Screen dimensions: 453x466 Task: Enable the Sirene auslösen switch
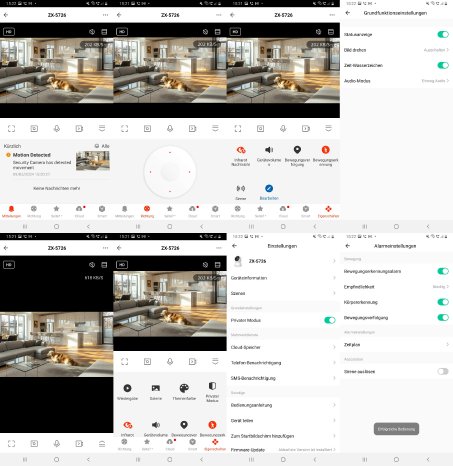pos(443,371)
